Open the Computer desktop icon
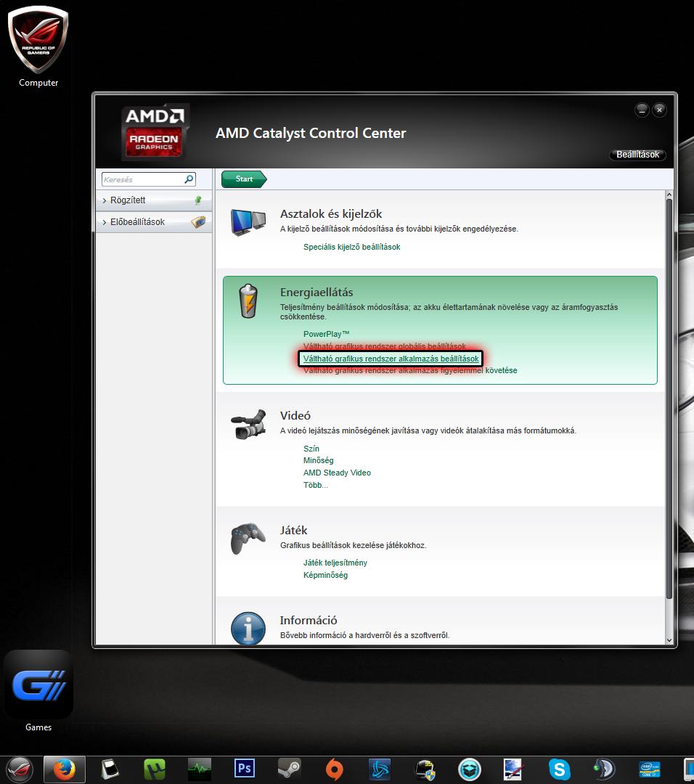694x784 pixels. [38, 47]
